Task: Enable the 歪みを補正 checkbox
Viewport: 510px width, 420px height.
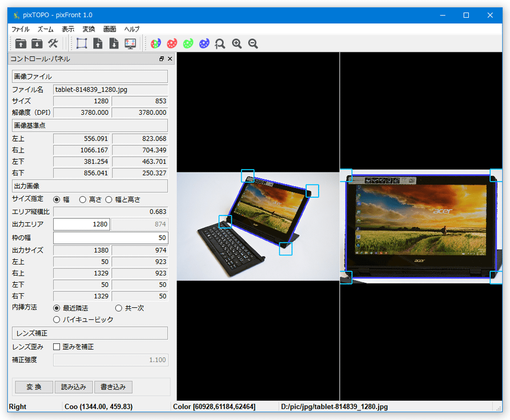Action: [57, 347]
